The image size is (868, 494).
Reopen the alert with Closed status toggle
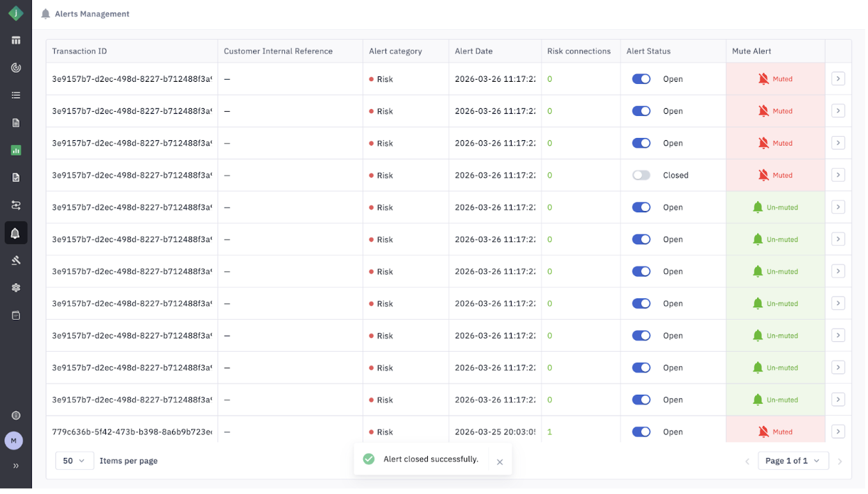(641, 176)
